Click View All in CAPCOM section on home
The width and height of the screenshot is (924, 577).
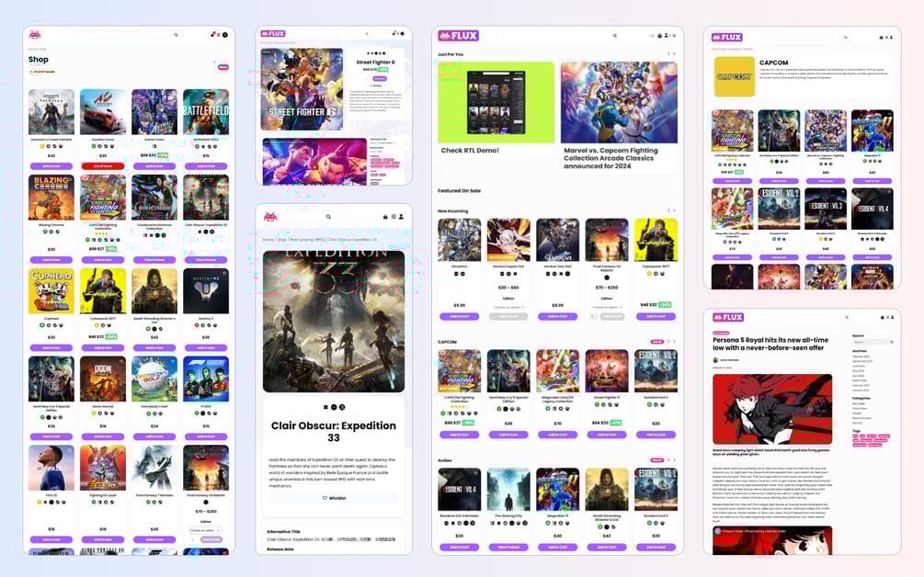(x=656, y=342)
